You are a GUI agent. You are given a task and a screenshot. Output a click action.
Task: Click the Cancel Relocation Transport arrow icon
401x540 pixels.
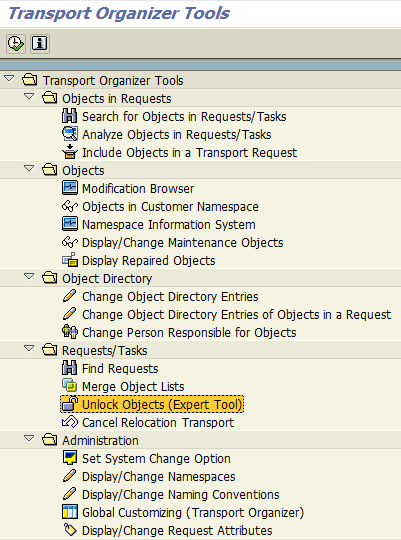(70, 422)
